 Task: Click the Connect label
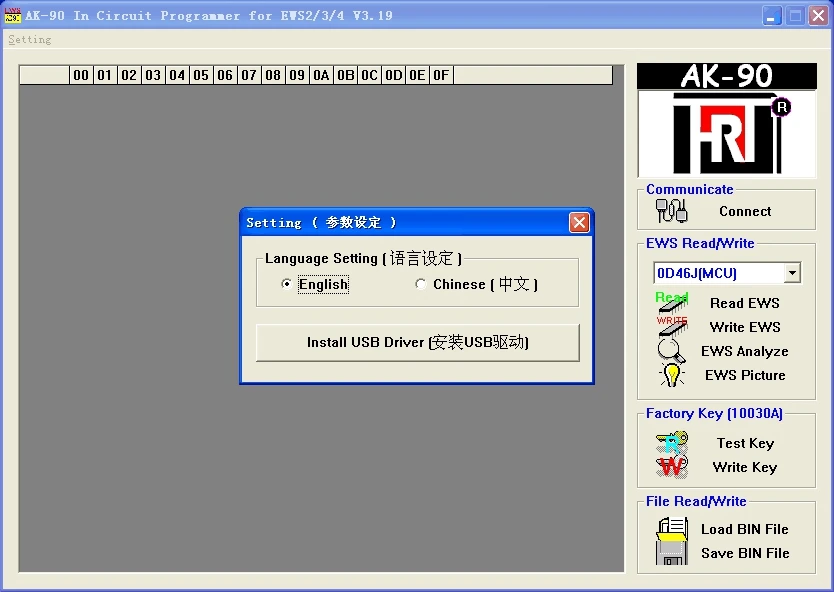(x=744, y=212)
